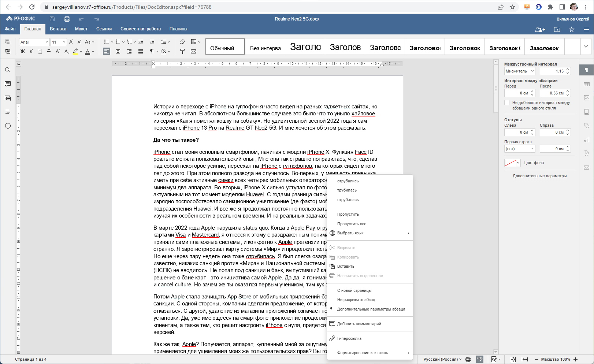Open background color 'Цвет фона' swatch

coord(512,163)
